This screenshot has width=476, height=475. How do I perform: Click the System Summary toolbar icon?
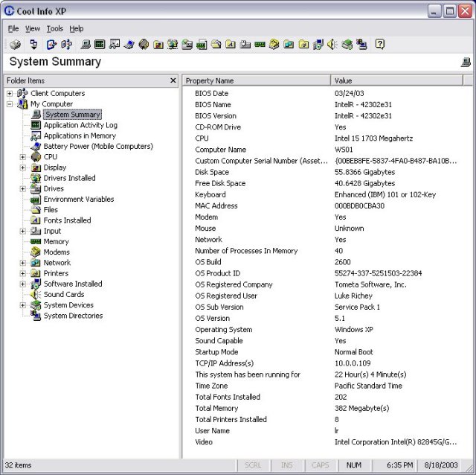tap(86, 45)
